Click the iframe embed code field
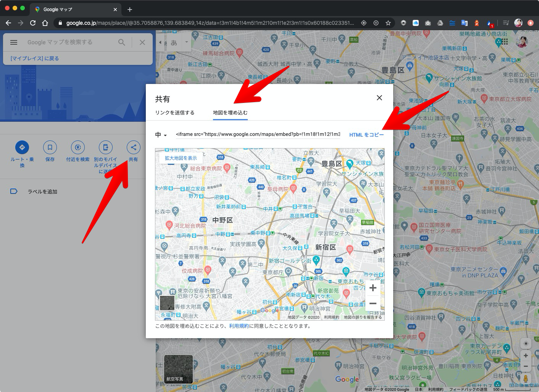539x392 pixels. click(258, 134)
